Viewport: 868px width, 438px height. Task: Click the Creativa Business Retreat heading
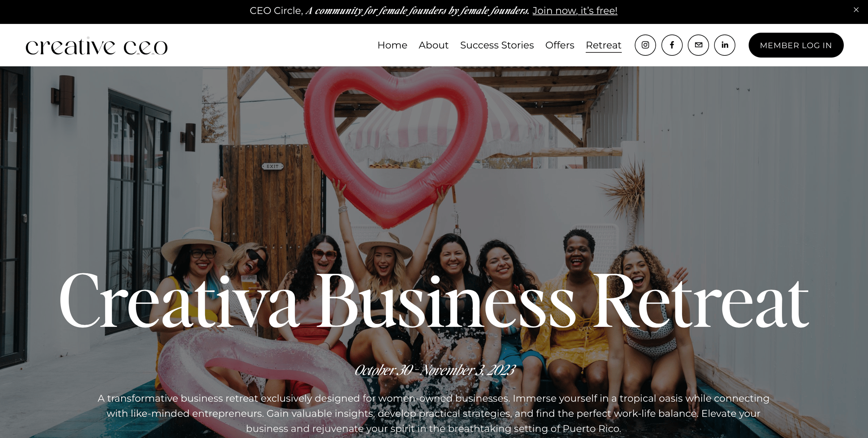(434, 300)
